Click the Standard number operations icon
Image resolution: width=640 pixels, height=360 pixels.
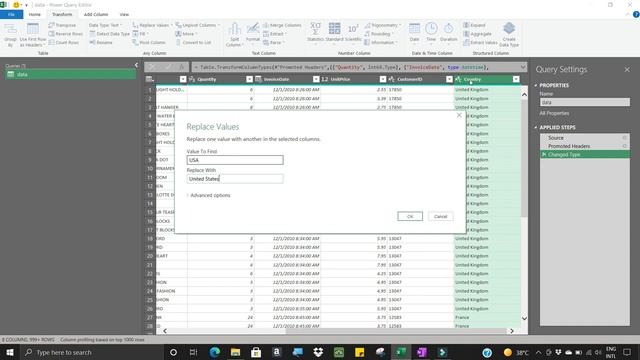click(x=334, y=33)
